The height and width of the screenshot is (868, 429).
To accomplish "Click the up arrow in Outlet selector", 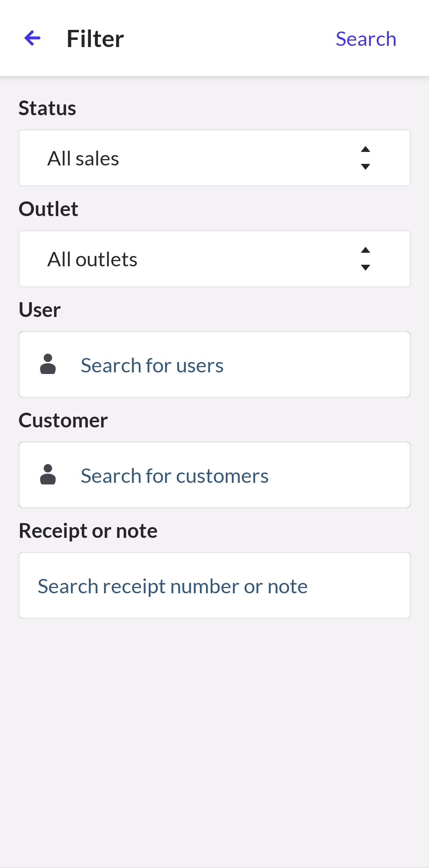I will click(x=365, y=250).
